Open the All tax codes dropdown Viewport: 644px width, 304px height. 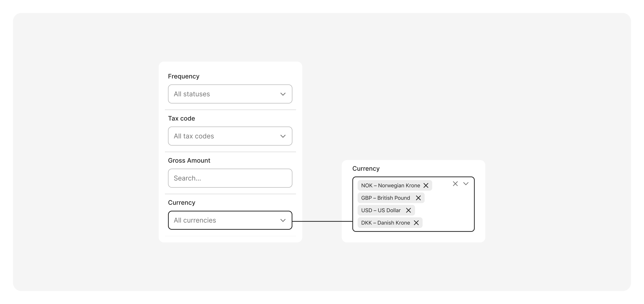click(230, 136)
